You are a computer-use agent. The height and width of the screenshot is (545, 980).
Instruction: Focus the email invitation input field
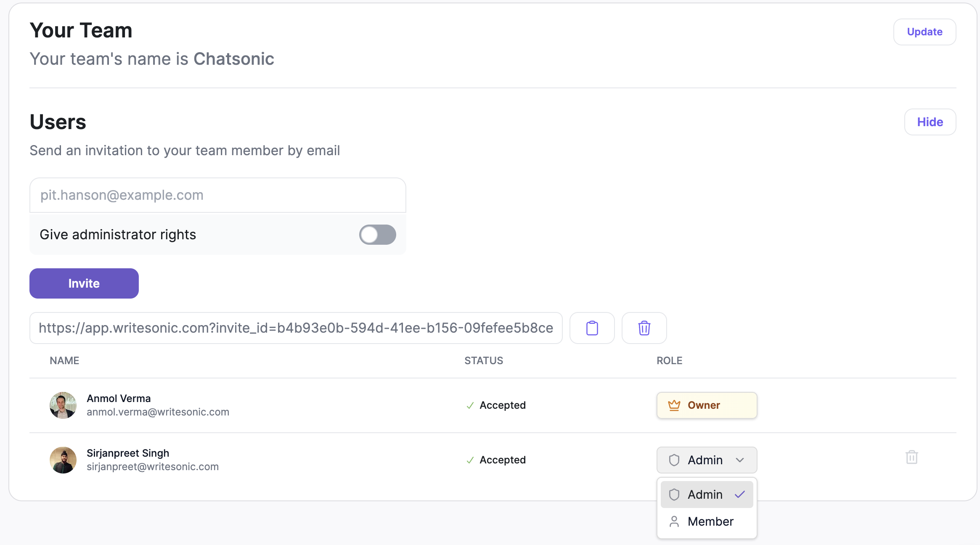coord(217,195)
